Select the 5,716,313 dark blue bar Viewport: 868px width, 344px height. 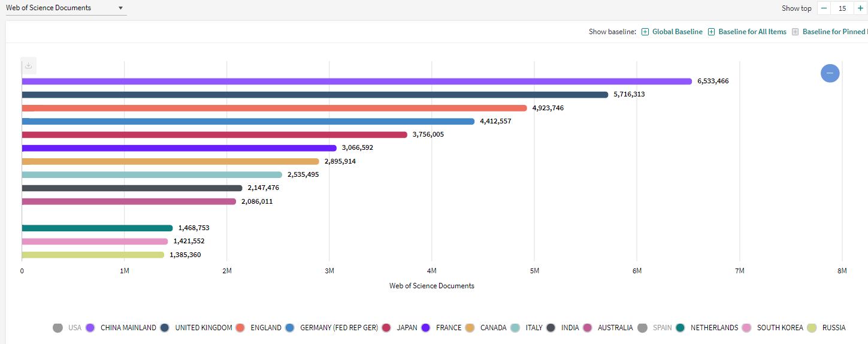coord(314,95)
